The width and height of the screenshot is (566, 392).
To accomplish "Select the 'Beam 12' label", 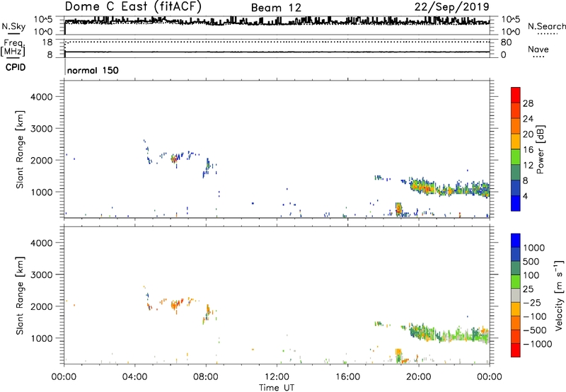I will (276, 8).
